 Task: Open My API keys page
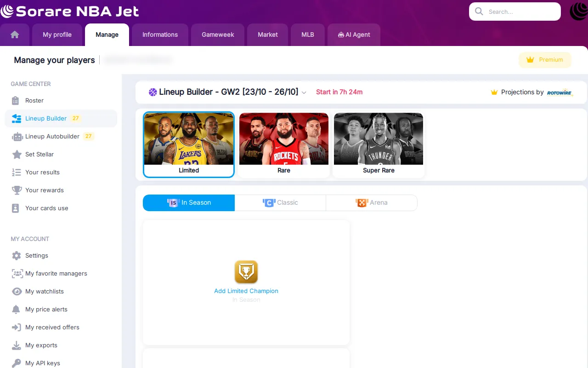click(x=61, y=363)
